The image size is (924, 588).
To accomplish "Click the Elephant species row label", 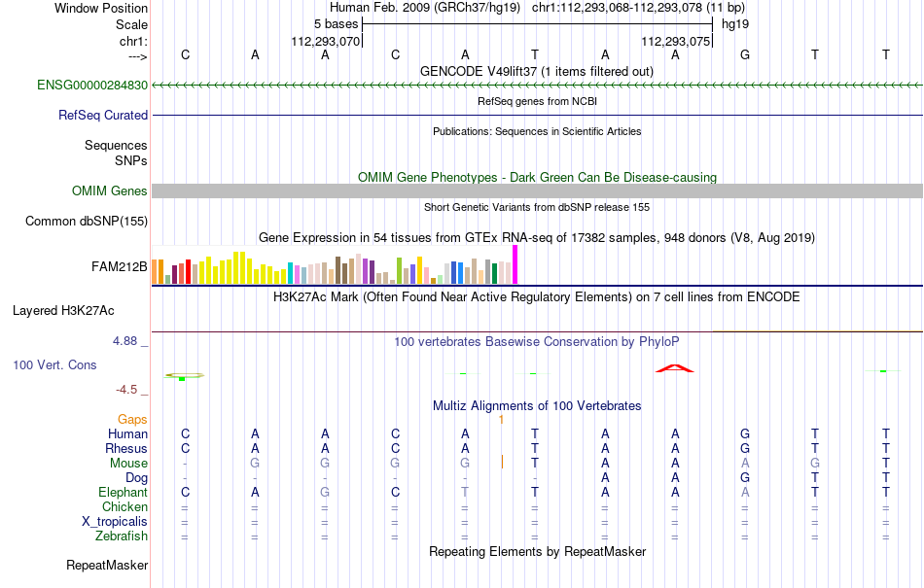I will point(124,492).
